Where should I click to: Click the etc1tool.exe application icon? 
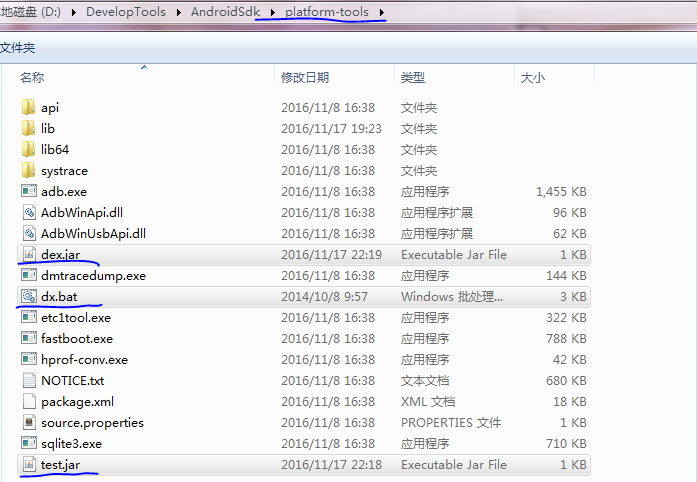coord(29,317)
